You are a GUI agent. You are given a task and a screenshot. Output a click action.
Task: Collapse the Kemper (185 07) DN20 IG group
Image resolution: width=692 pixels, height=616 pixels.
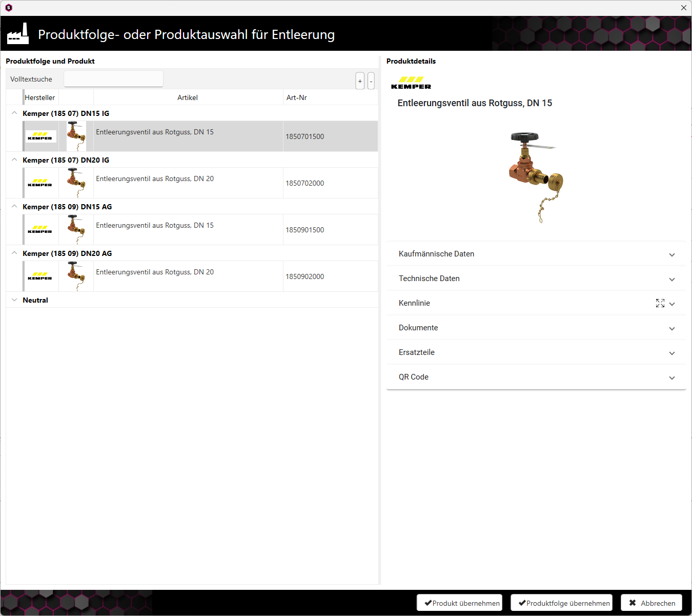[14, 160]
